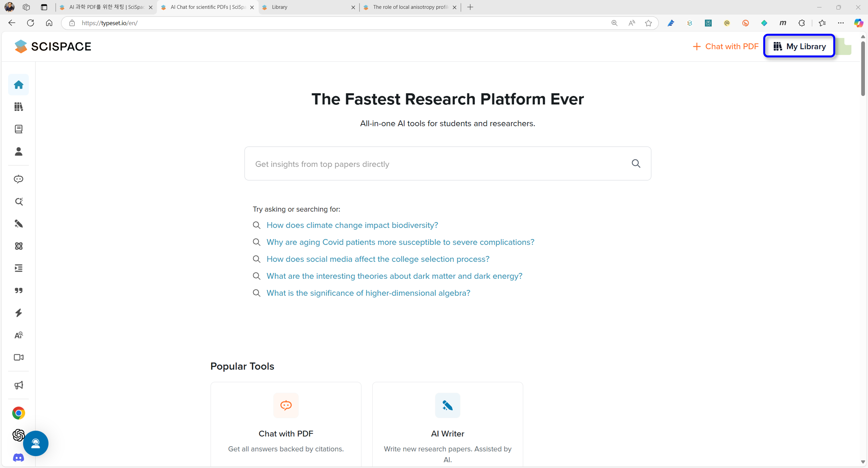The height and width of the screenshot is (468, 868).
Task: Click the magnifier icon in search box
Action: click(635, 163)
